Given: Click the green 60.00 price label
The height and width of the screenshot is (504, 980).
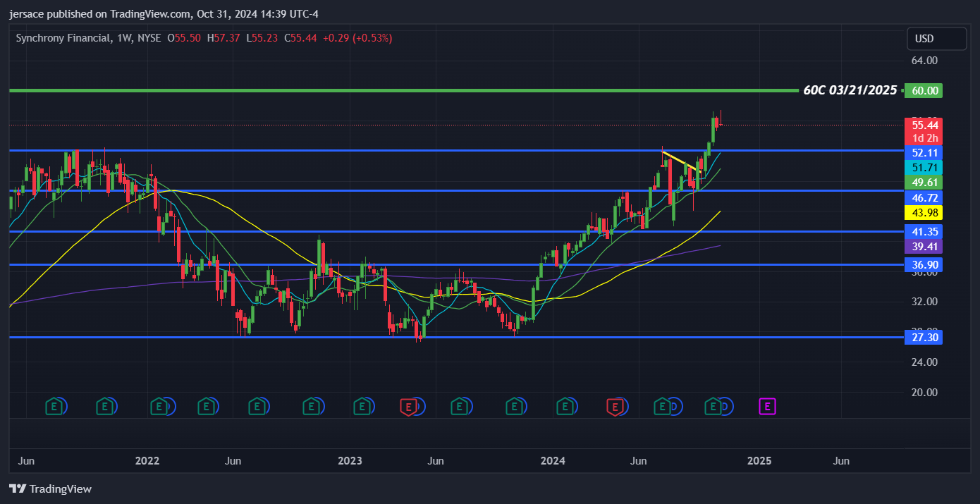Looking at the screenshot, I should (925, 90).
